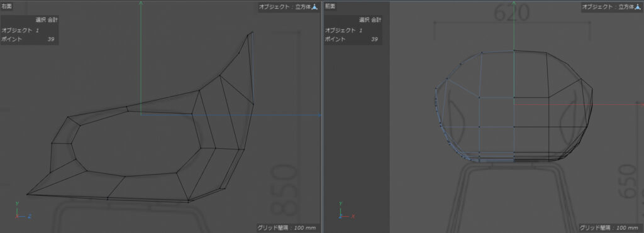Image resolution: width=644 pixels, height=233 pixels.
Task: Select the front tip vertex of seat in right-side view
Action: [x=28, y=195]
